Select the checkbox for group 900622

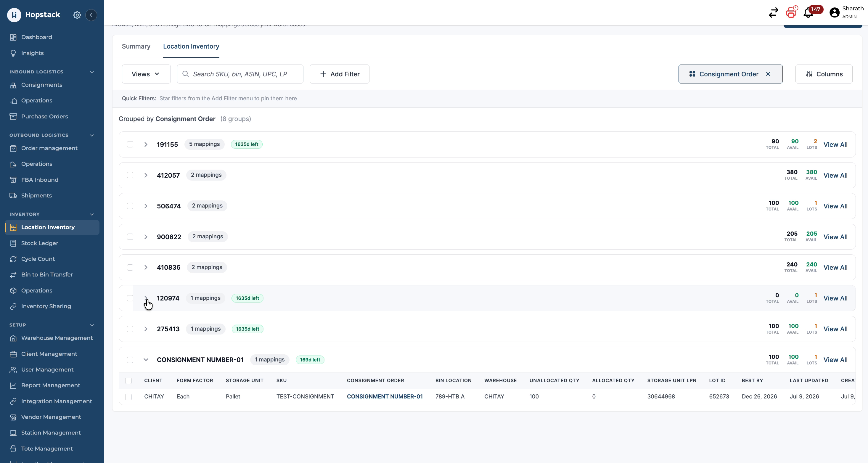click(130, 237)
